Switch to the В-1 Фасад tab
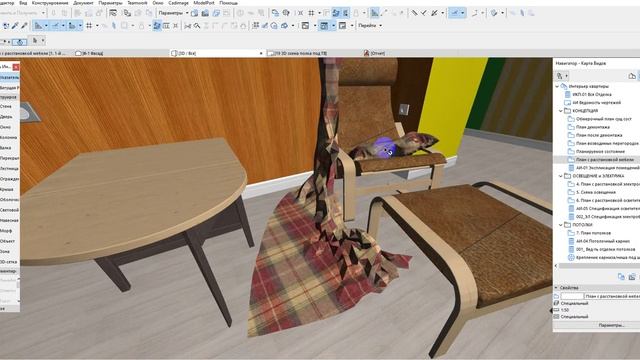Screen dimensions: 640x360 coord(93,53)
